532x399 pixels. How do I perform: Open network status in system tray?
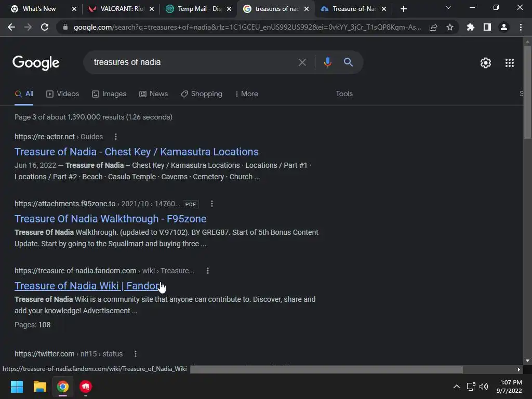(471, 387)
